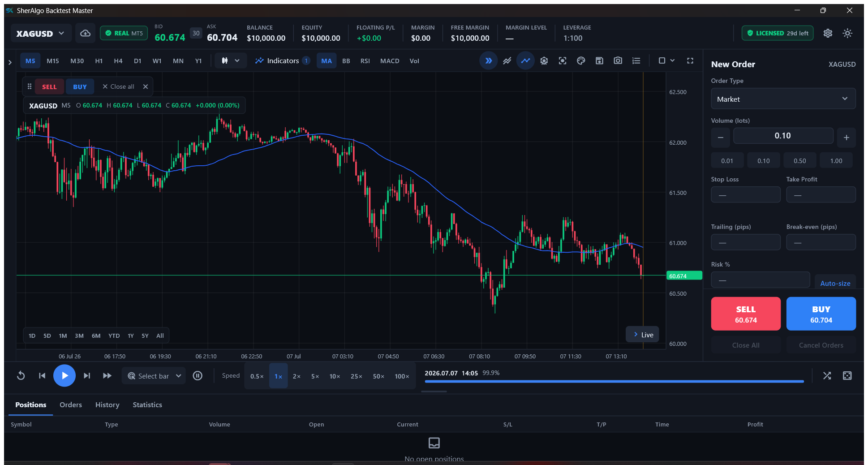Screen dimensions: 868x465
Task: Click the big SELL 60.674 button
Action: [746, 314]
